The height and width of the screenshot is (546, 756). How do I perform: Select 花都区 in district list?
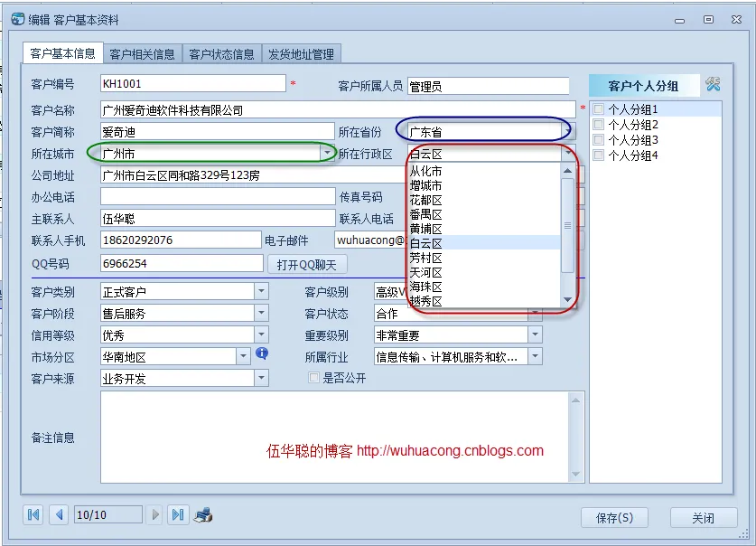point(484,200)
